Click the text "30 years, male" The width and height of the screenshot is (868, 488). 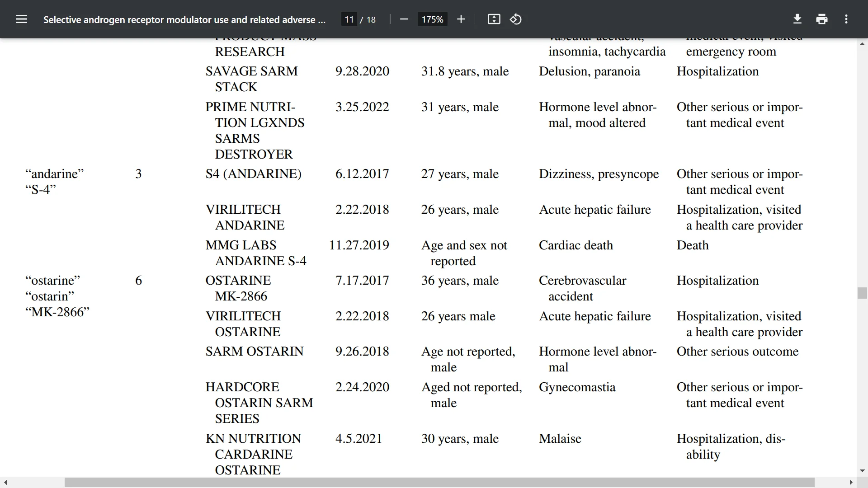coord(460,439)
